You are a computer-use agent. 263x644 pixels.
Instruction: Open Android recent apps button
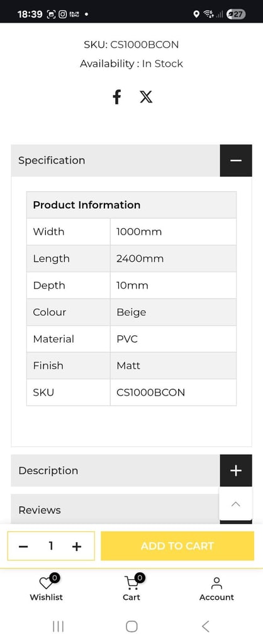coord(58,626)
